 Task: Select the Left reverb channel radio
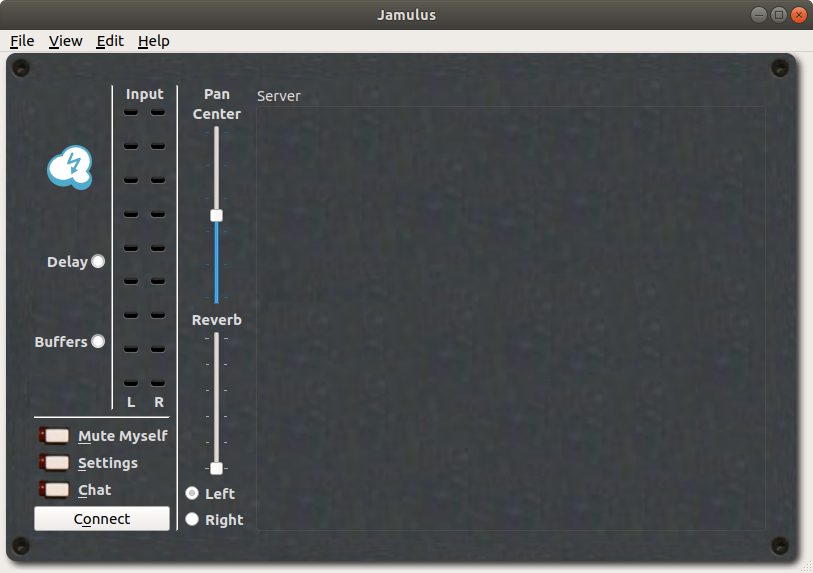pos(192,494)
